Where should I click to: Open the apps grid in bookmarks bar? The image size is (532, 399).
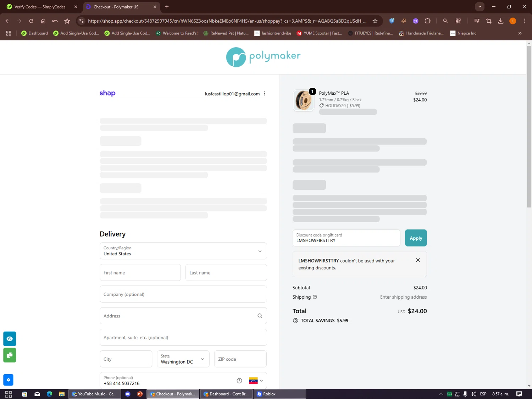(x=9, y=33)
